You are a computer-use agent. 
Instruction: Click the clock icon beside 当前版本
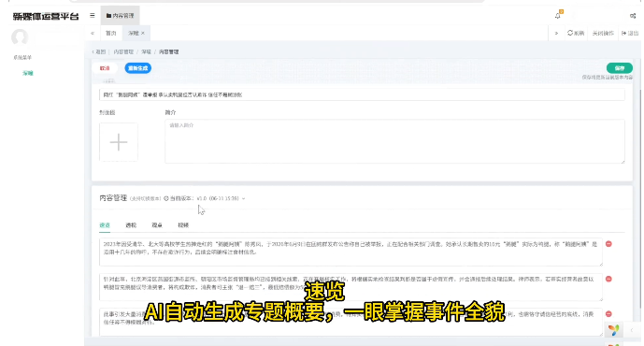166,198
